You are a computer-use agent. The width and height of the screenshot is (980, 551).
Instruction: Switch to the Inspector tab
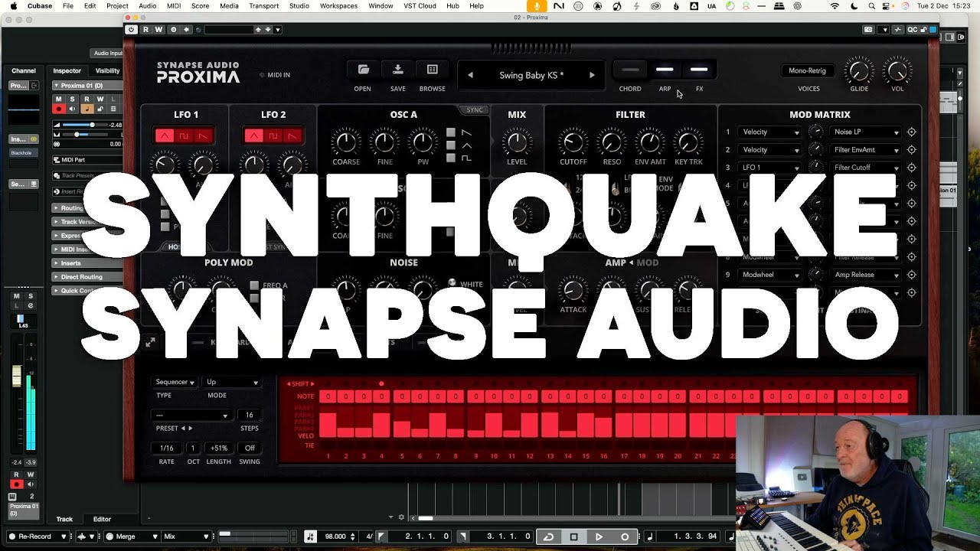coord(67,71)
